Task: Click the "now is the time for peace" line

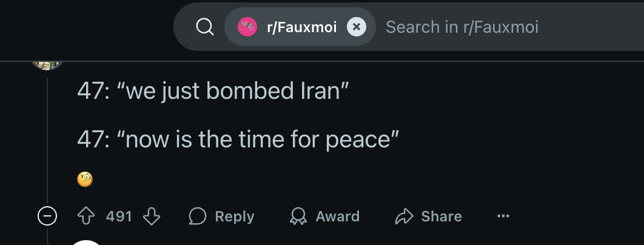Action: click(238, 140)
